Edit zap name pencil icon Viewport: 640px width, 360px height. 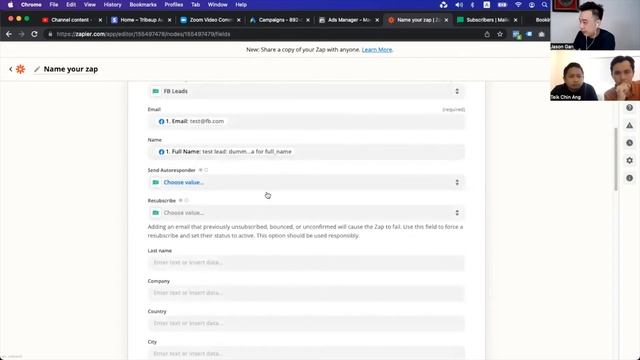(x=37, y=69)
